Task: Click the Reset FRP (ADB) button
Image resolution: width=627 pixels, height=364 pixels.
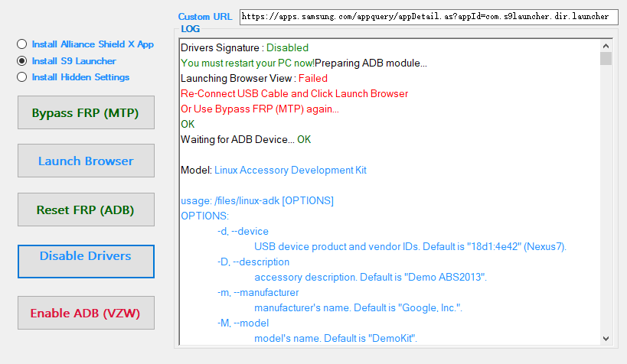Action: [86, 210]
